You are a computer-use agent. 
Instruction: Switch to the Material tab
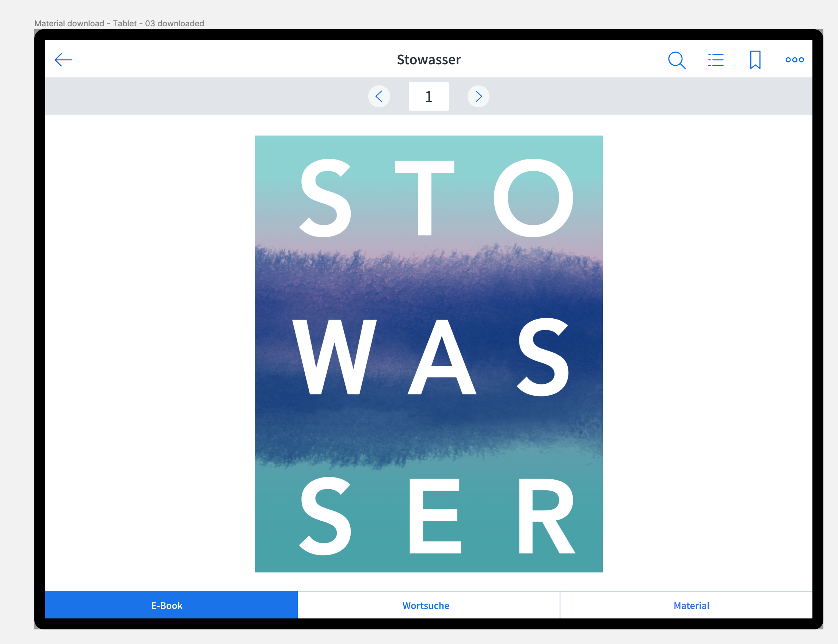686,605
